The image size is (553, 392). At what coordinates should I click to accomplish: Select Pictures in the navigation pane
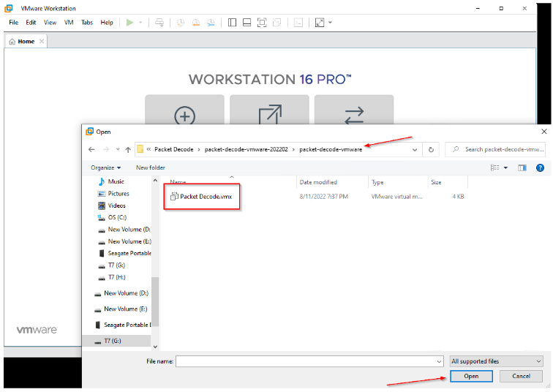tap(118, 194)
